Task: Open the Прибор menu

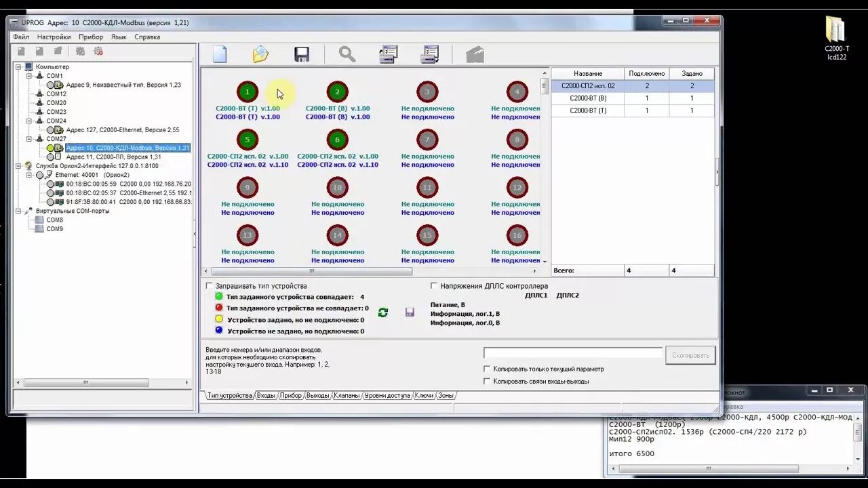Action: [91, 37]
